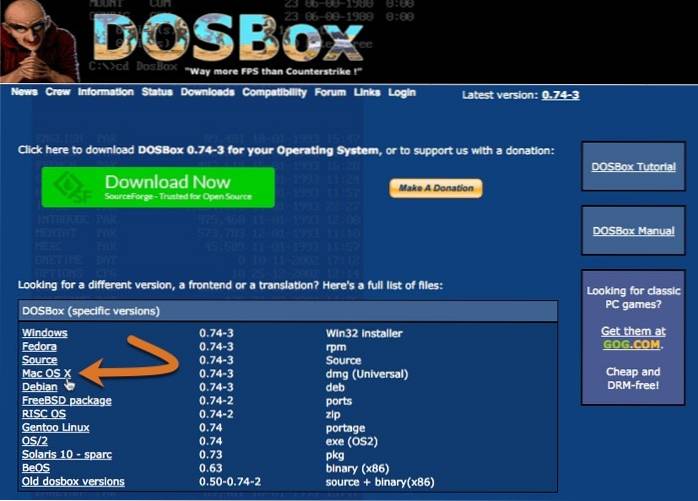This screenshot has width=698, height=501.
Task: Select the Mac OS X download link
Action: (x=46, y=373)
